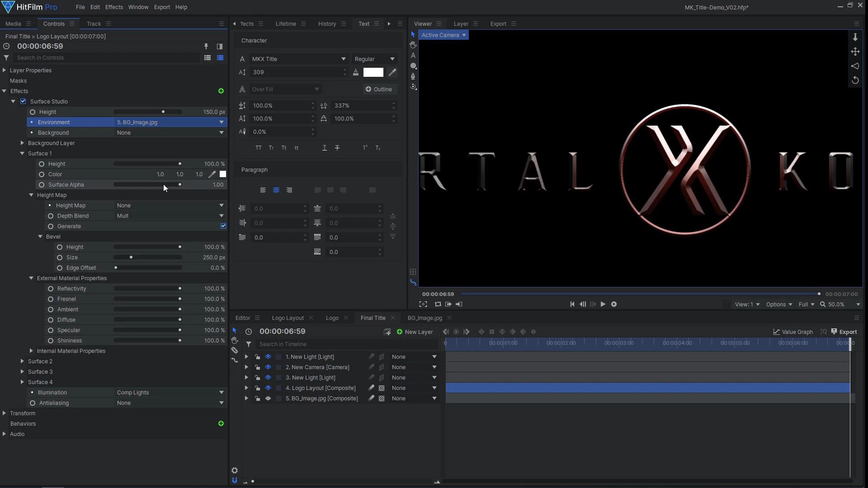Click the new layer icon in timeline
Screen dimensions: 868x488
pos(400,332)
